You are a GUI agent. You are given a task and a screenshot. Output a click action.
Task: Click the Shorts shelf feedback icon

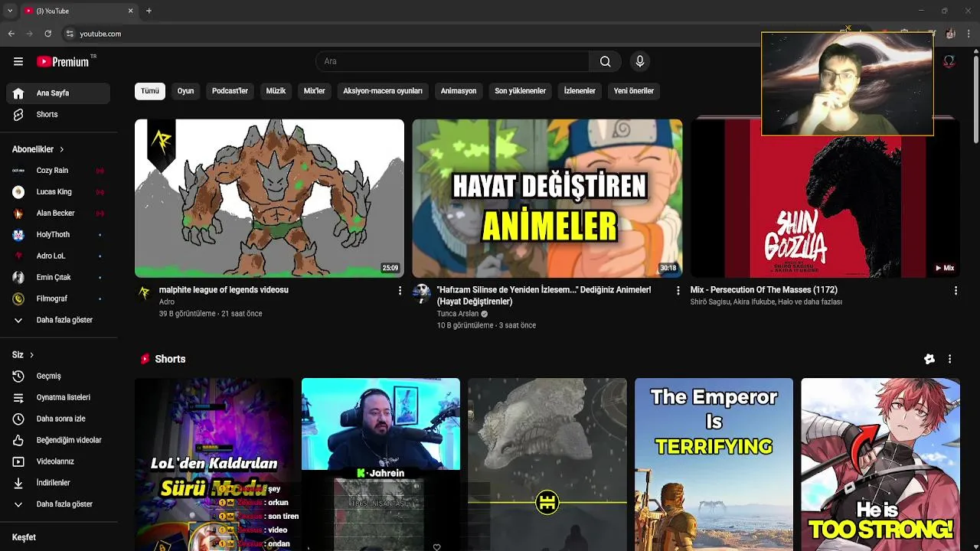[929, 359]
